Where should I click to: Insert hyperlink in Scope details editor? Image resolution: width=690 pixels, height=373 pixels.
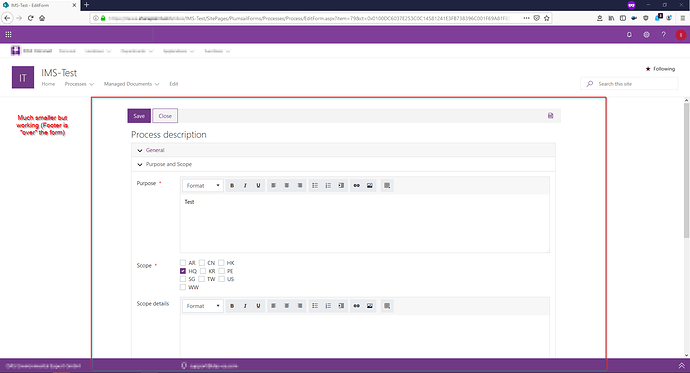tap(356, 306)
